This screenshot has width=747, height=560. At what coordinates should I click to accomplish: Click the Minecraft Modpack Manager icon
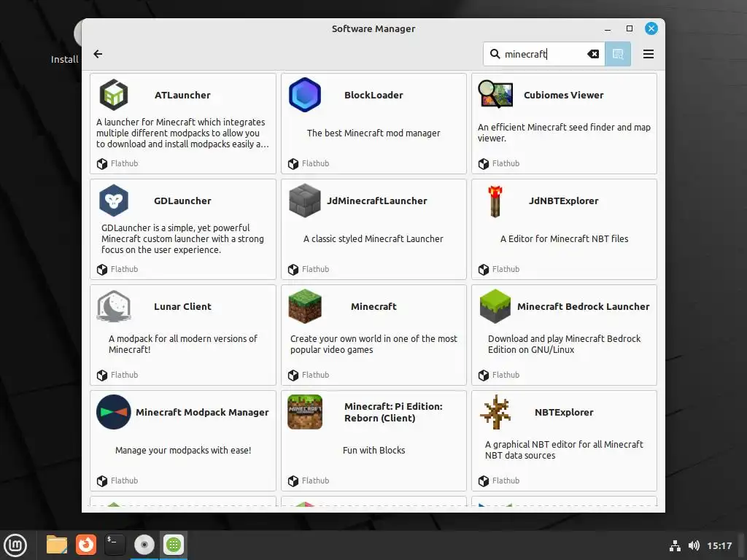(x=114, y=412)
